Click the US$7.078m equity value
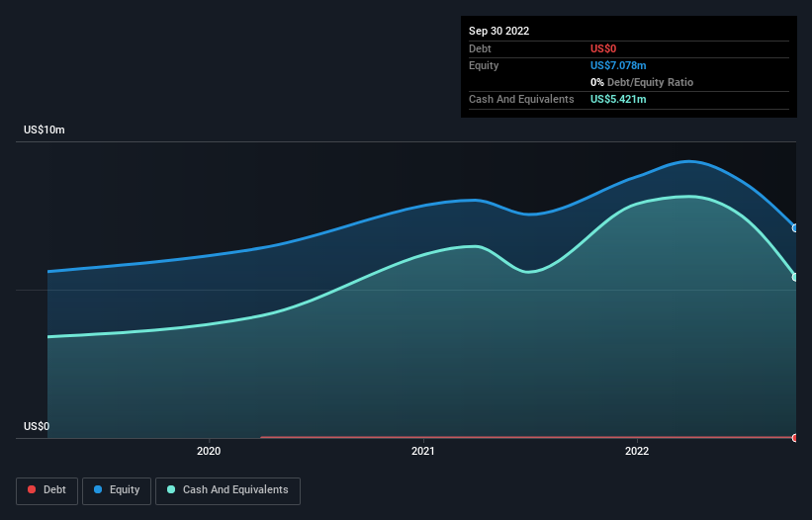The image size is (812, 520). click(618, 65)
